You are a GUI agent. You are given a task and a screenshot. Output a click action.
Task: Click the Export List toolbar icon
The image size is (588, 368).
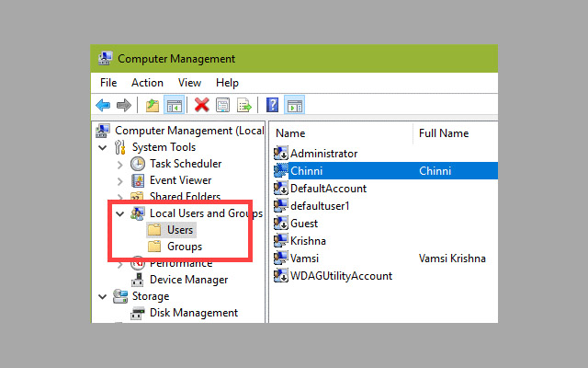(x=244, y=105)
